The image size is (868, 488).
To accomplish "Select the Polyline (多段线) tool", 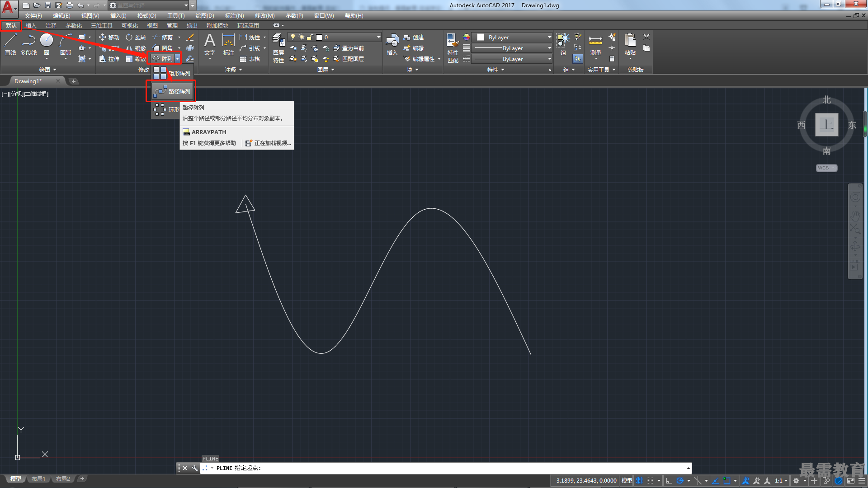I will pos(28,45).
